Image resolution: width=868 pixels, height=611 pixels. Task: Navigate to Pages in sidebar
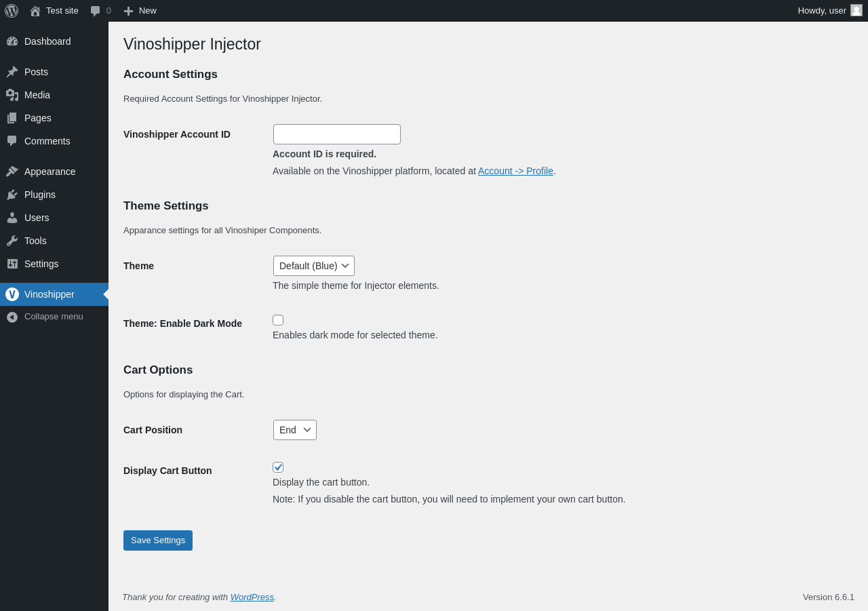click(x=54, y=118)
